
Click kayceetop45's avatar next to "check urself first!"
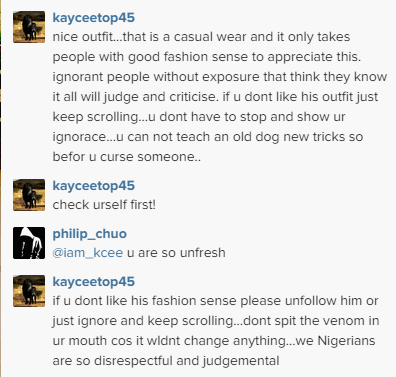click(x=29, y=195)
